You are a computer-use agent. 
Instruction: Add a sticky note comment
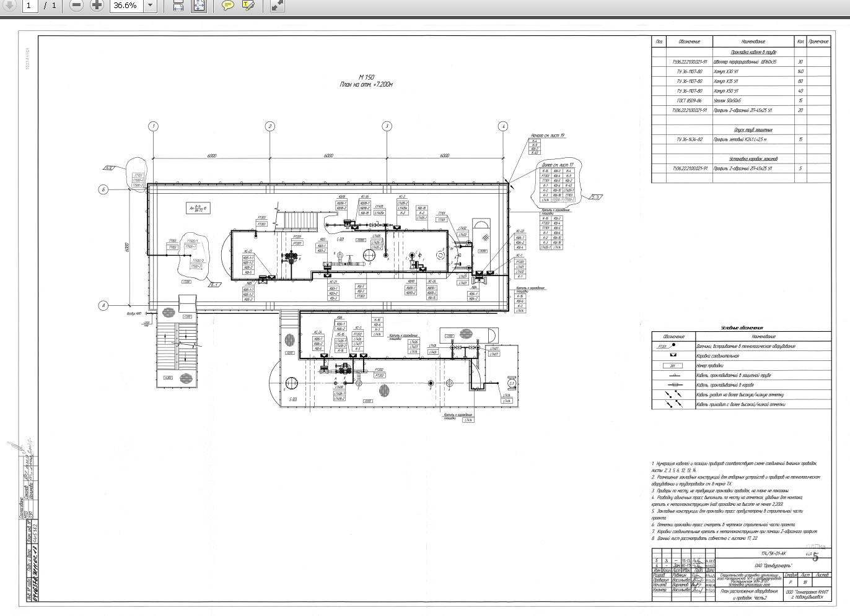(227, 5)
